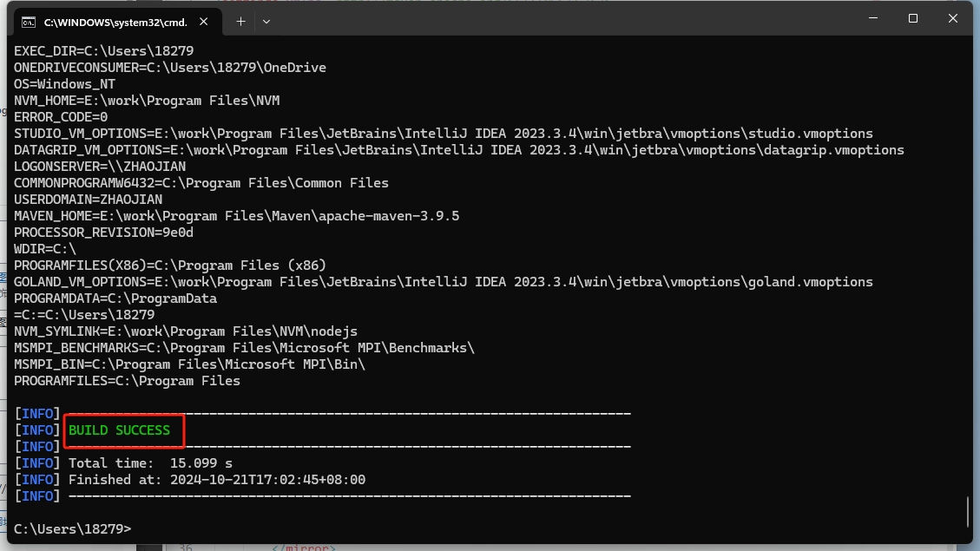
Task: Open a new terminal tab with plus icon
Action: click(x=240, y=21)
